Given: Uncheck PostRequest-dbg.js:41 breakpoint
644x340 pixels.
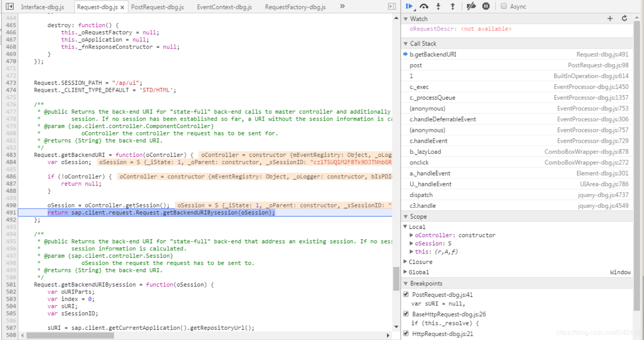Looking at the screenshot, I should pos(406,294).
